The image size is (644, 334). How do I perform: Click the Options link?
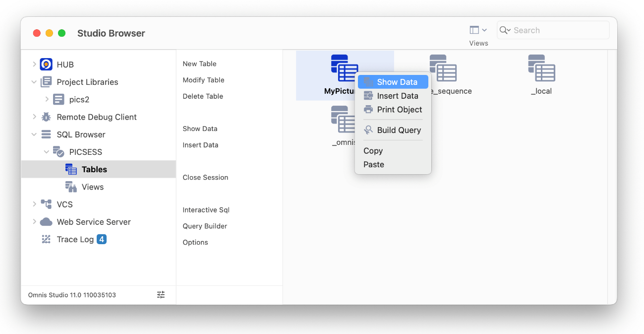(x=195, y=242)
